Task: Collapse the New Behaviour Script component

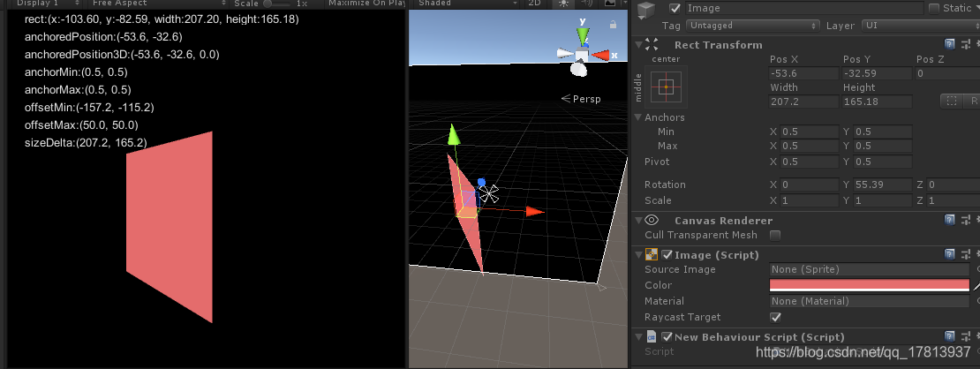Action: coord(638,336)
